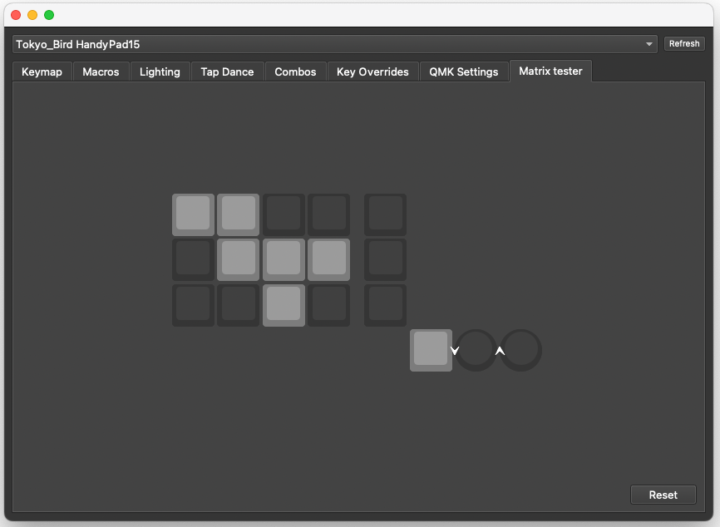Click the Reset button
The image size is (720, 527).
(x=662, y=494)
